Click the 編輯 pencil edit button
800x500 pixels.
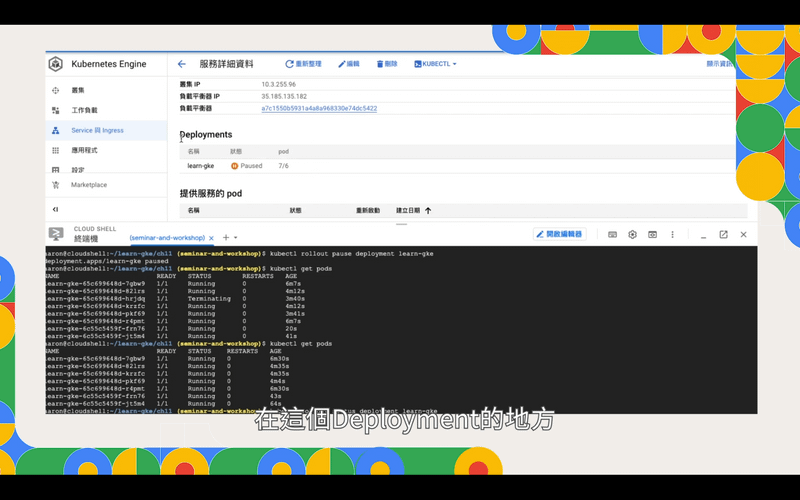tap(349, 64)
